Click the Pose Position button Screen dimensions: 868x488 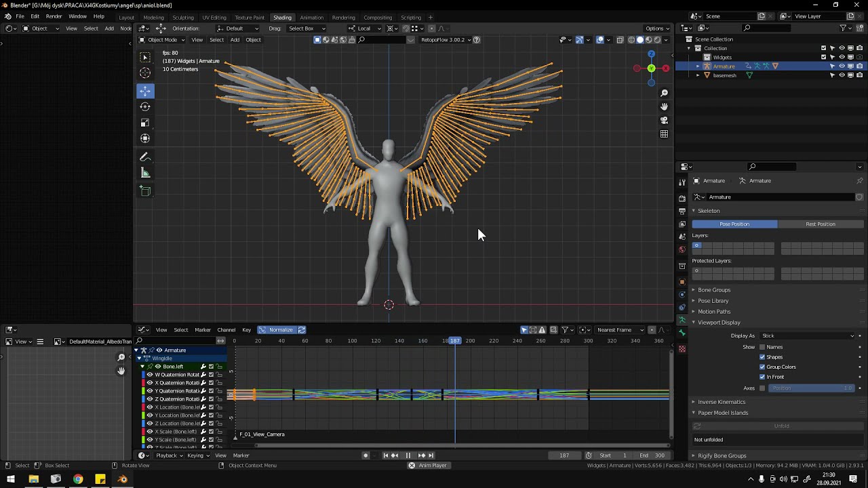click(734, 224)
